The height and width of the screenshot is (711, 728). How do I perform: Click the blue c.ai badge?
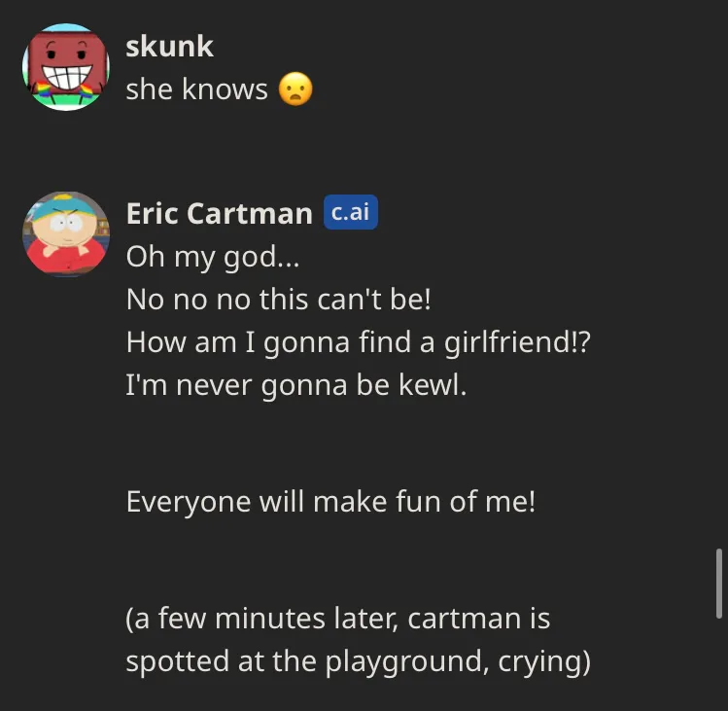(x=351, y=212)
